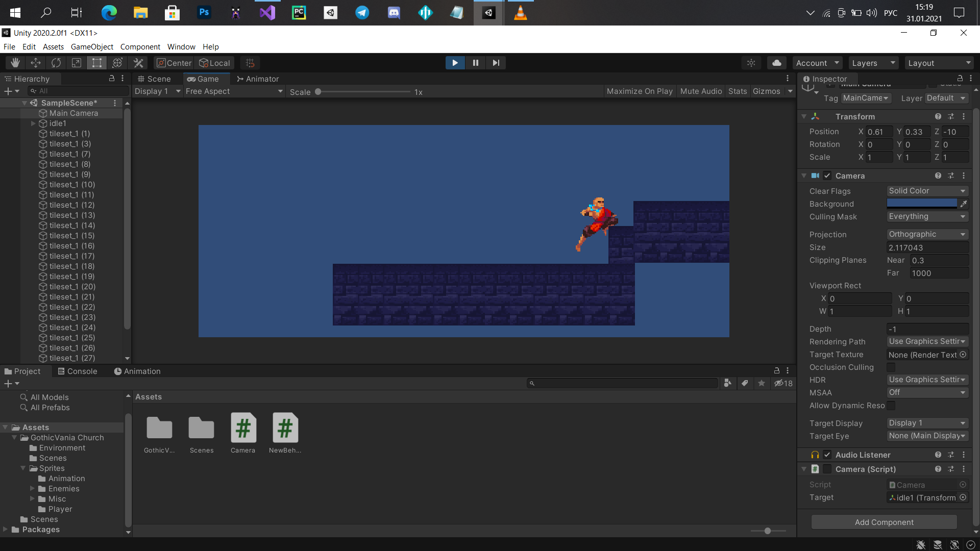Switch to the Console tab
The image size is (980, 551).
[x=78, y=371]
